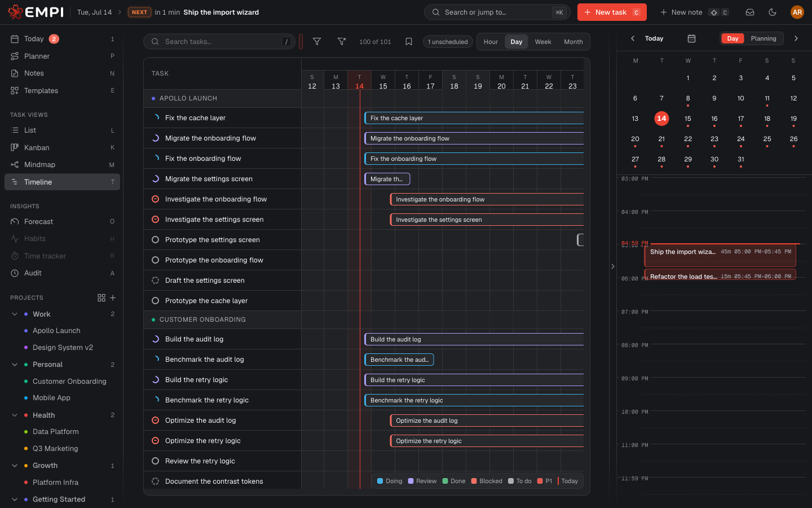Select July 22 in the mini calendar
812x508 pixels.
click(688, 139)
